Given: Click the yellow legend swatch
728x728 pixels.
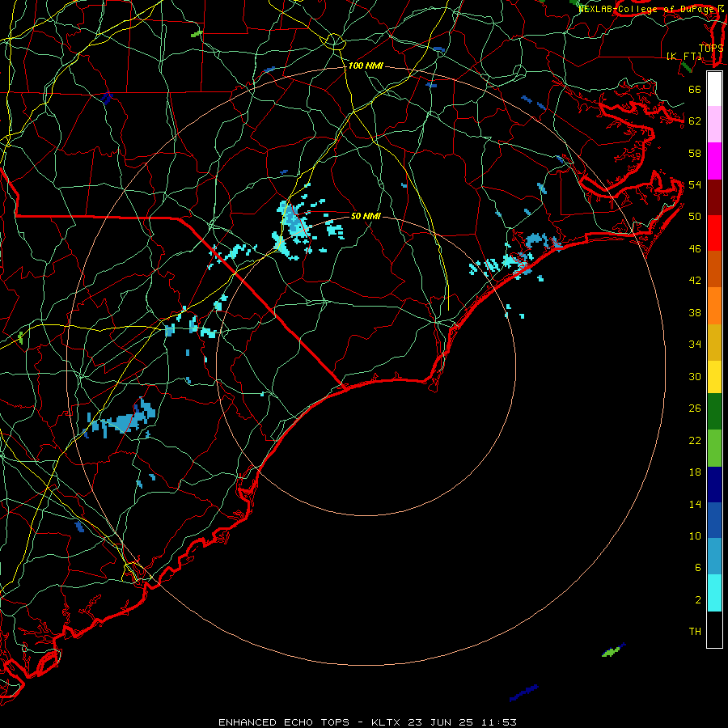Looking at the screenshot, I should 714,377.
